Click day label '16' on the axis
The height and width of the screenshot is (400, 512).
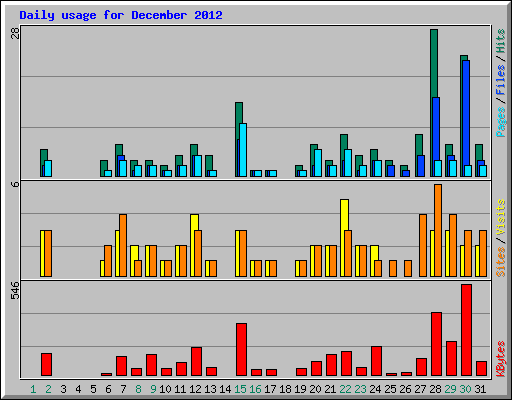coord(255,389)
